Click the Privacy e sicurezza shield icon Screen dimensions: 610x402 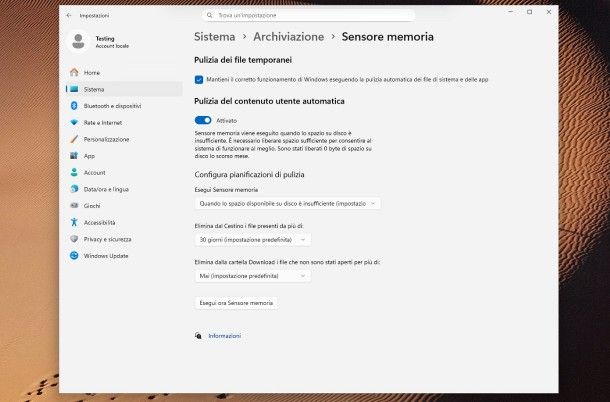point(74,239)
